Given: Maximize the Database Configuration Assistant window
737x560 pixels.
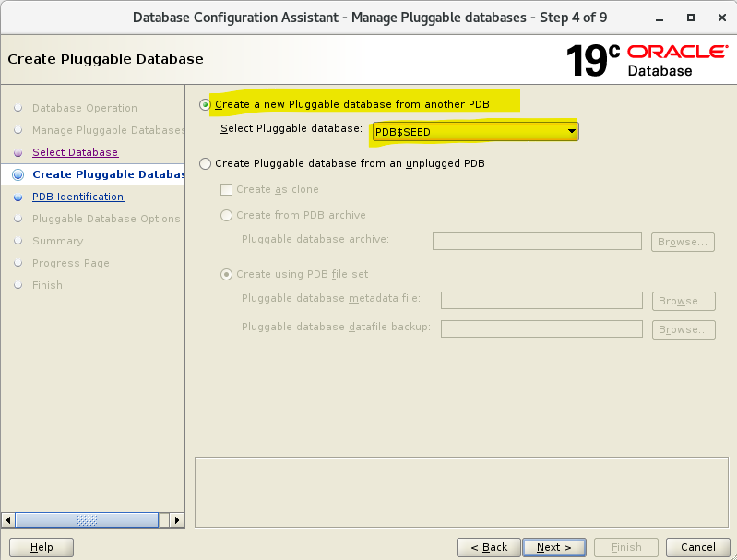Looking at the screenshot, I should [691, 18].
